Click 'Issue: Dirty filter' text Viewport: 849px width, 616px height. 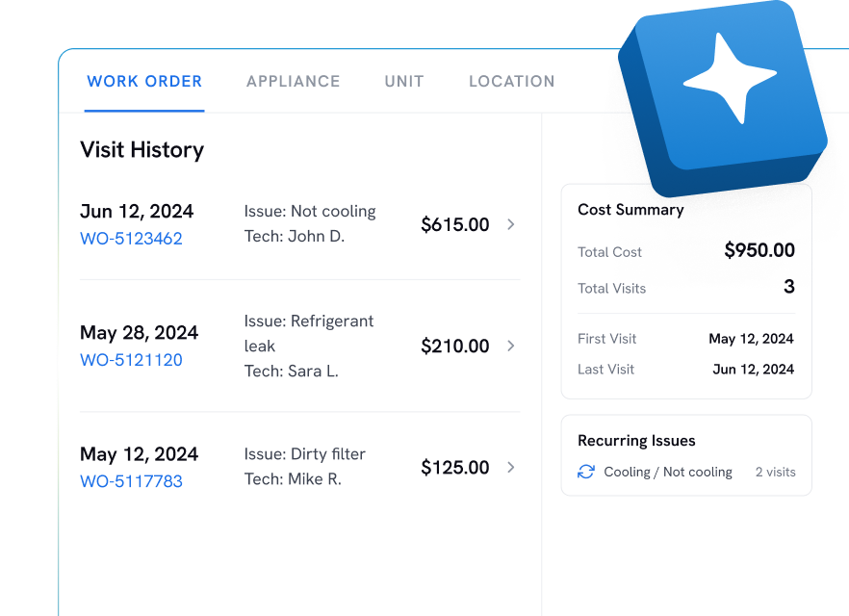click(305, 453)
